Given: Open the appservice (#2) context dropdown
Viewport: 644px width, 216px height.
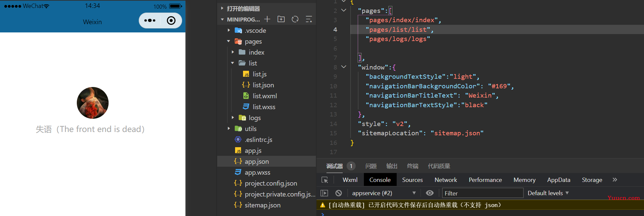Looking at the screenshot, I should pos(384,193).
